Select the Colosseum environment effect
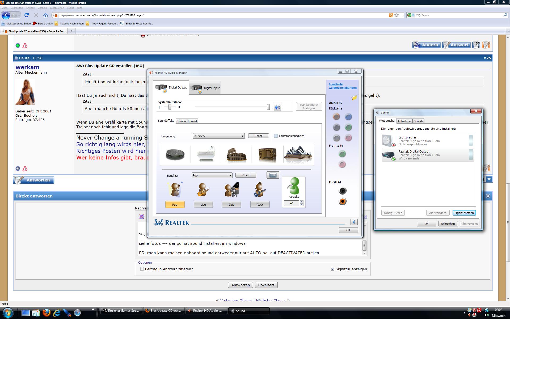This screenshot has height=392, width=544. coord(236,154)
